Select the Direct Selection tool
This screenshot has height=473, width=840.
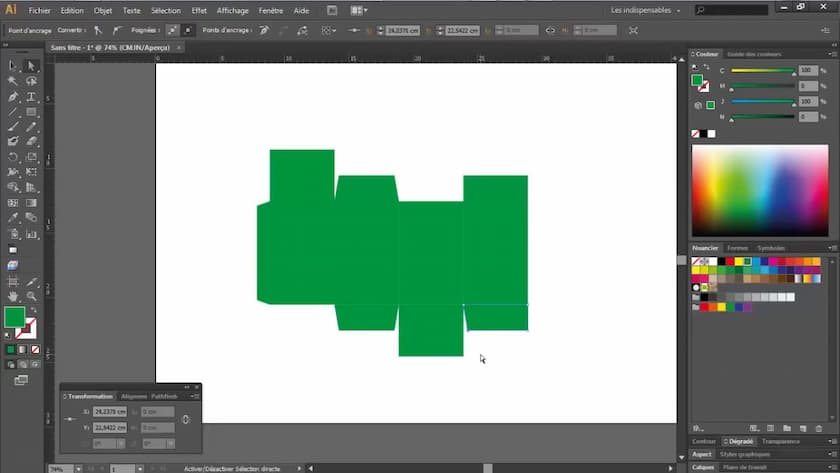(31, 65)
